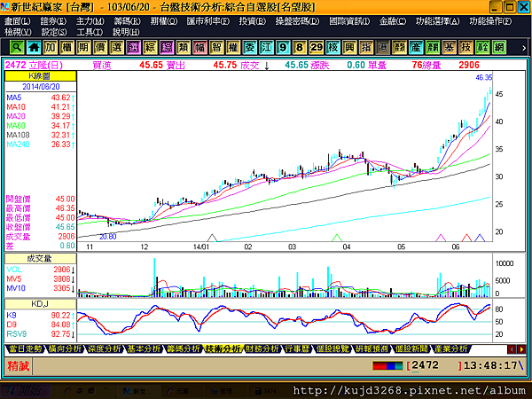Click the yellow K線圖 panel header
This screenshot has height=399, width=532.
pos(40,76)
